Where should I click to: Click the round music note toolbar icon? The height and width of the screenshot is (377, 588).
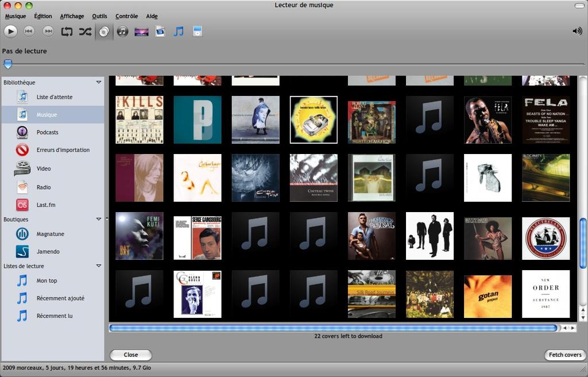(122, 32)
